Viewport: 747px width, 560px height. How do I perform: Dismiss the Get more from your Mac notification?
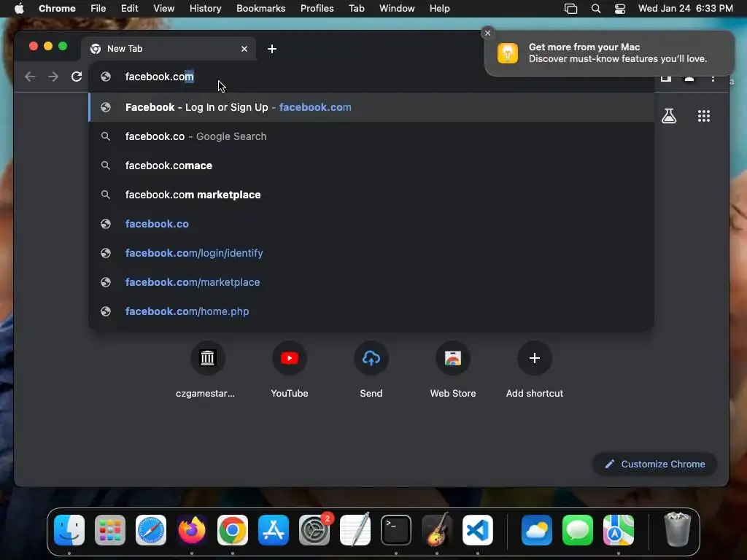click(x=487, y=33)
